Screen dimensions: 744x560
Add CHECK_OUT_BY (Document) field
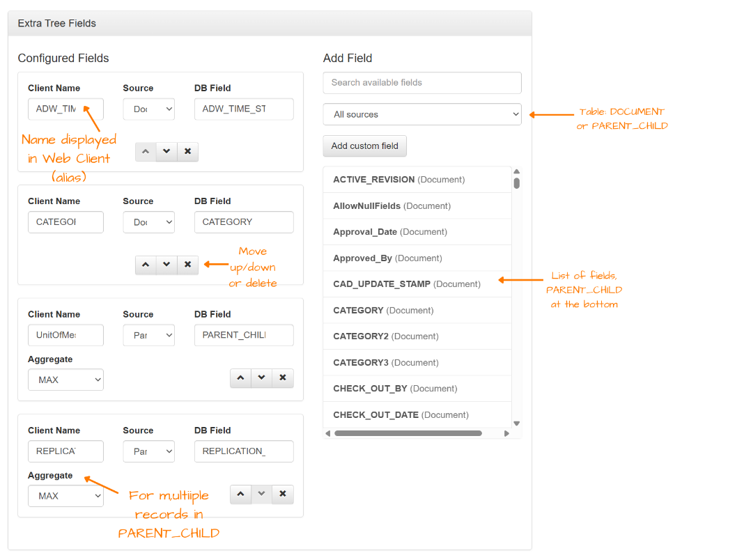[x=417, y=389]
